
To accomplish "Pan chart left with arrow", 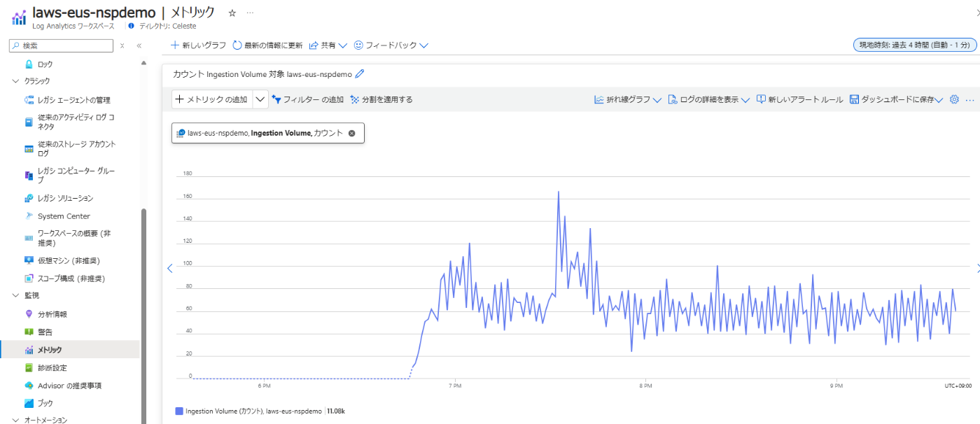I will pyautogui.click(x=169, y=268).
